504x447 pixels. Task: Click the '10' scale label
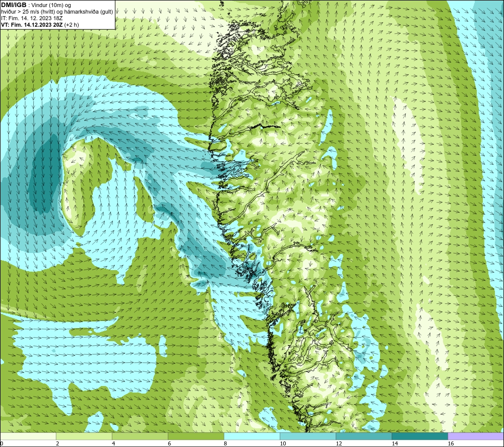coord(283,444)
